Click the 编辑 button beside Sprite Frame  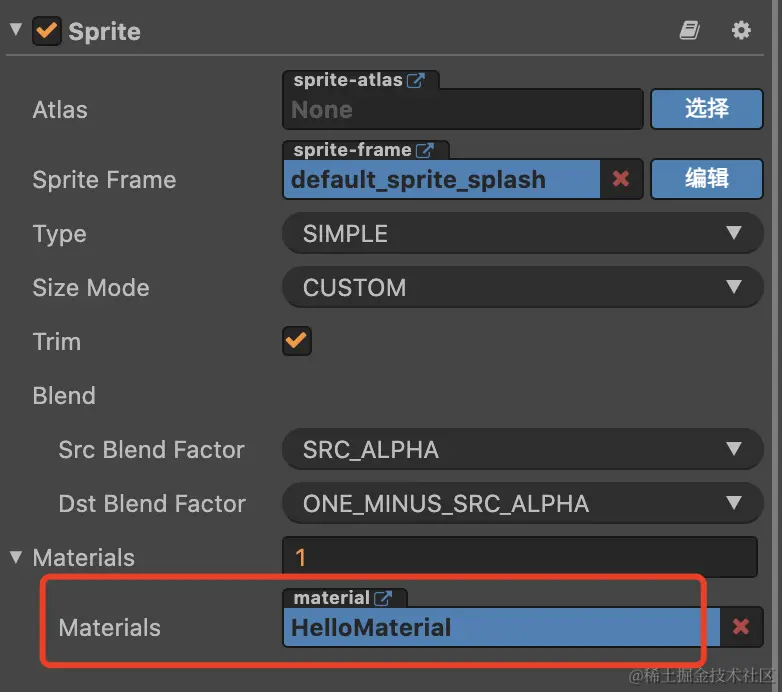point(707,179)
